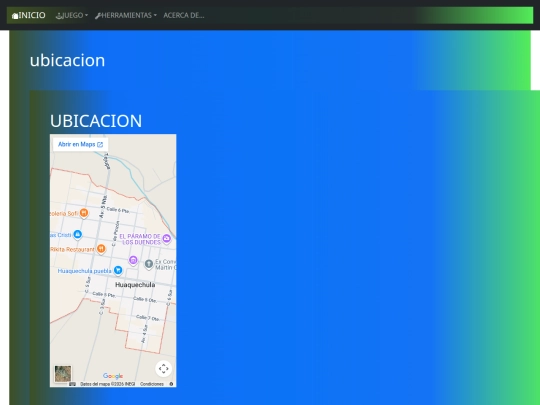Click the Abrir en Maps link

pyautogui.click(x=80, y=144)
